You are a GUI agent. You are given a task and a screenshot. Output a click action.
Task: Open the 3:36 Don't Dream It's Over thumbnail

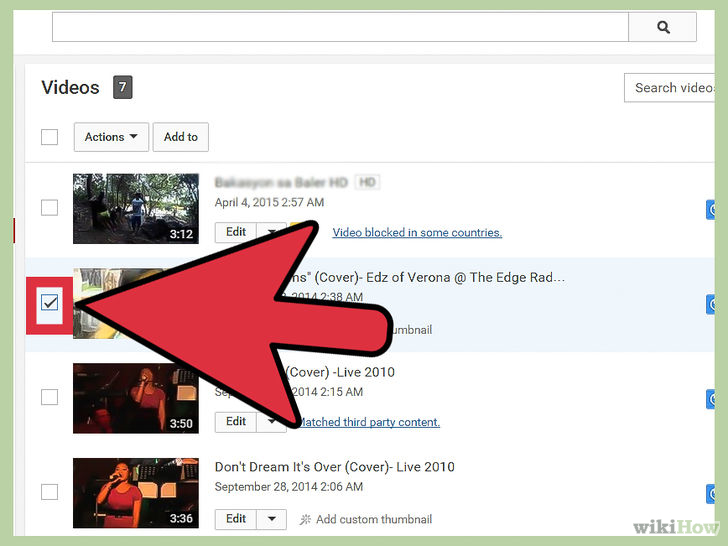[136, 493]
